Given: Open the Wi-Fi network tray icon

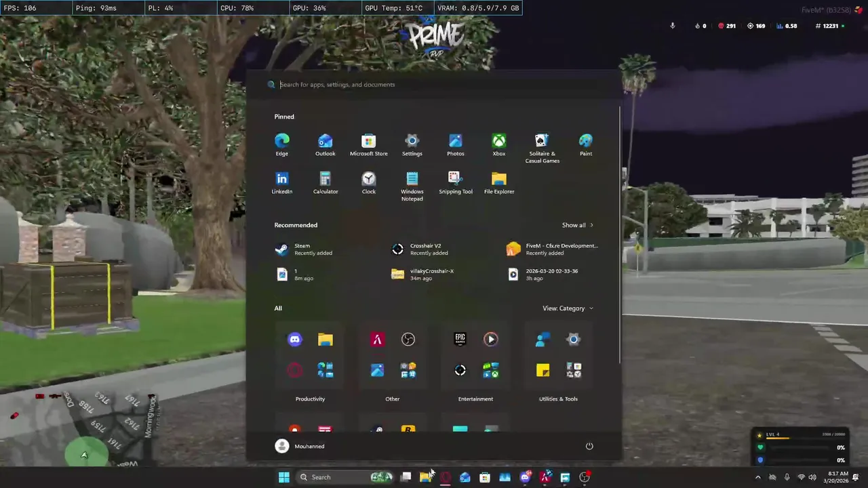Looking at the screenshot, I should coord(801,477).
